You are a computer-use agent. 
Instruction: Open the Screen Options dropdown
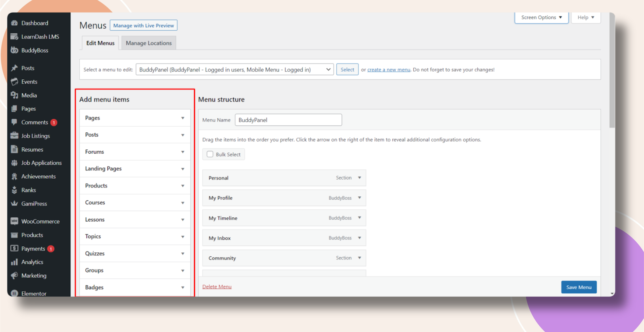541,17
